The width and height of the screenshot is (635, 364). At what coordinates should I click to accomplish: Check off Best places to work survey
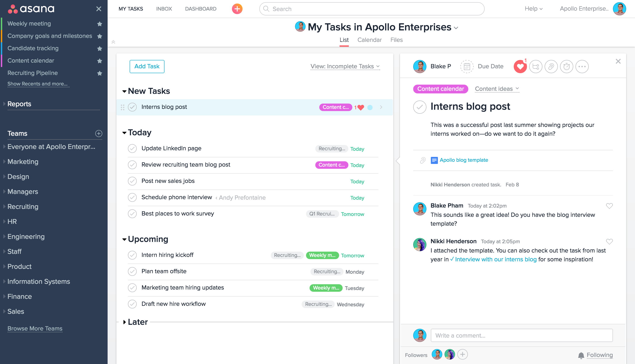tap(132, 214)
